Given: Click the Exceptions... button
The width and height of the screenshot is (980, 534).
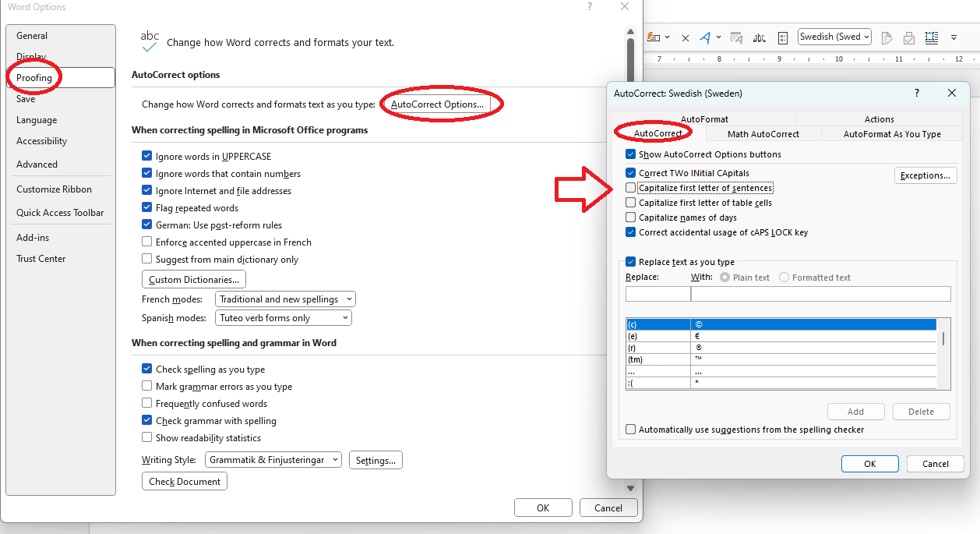Looking at the screenshot, I should (x=925, y=175).
